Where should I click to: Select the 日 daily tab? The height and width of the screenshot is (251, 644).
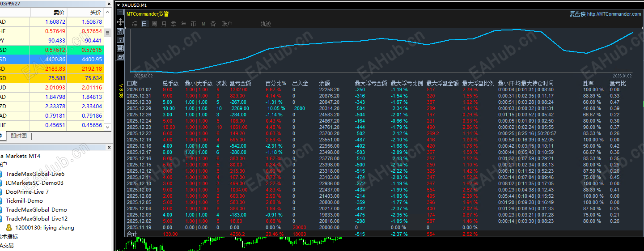click(144, 24)
